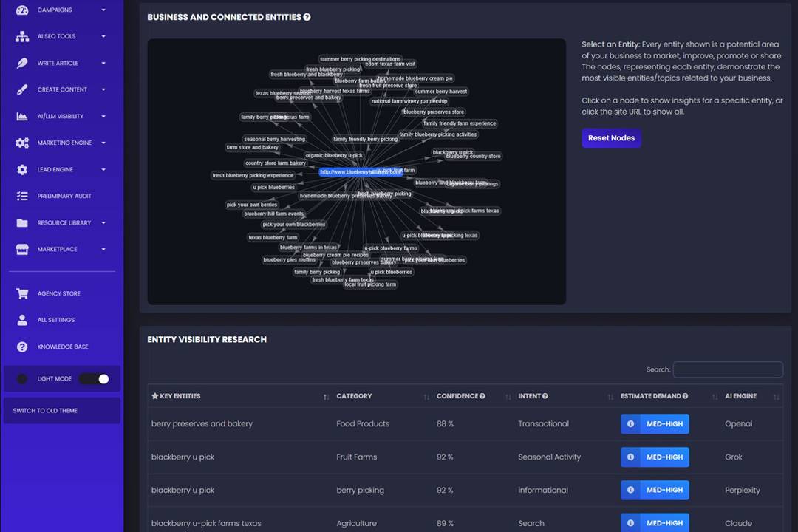The height and width of the screenshot is (532, 798).
Task: Expand the Lead Engine submenu arrow
Action: pos(103,169)
